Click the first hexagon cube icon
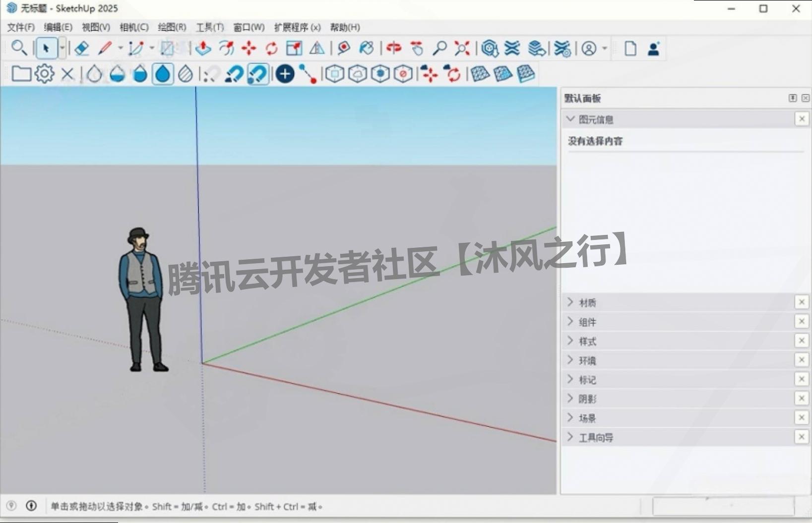The width and height of the screenshot is (812, 523). pos(335,74)
